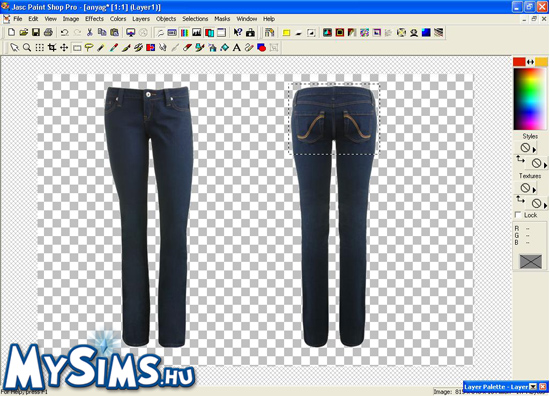Select the Zoom magnifier tool
Viewport: 550px width, 396px height.
pos(27,47)
